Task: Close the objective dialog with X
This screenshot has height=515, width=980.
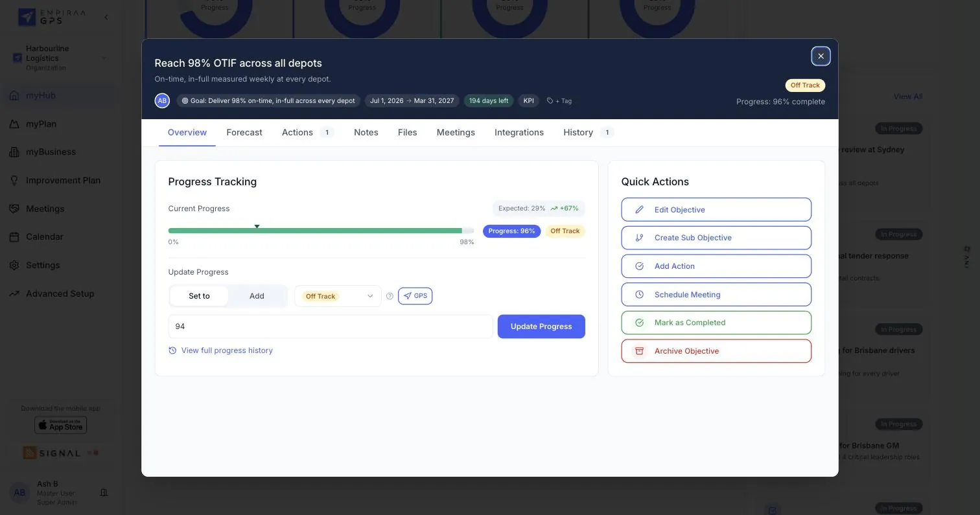Action: coord(821,56)
